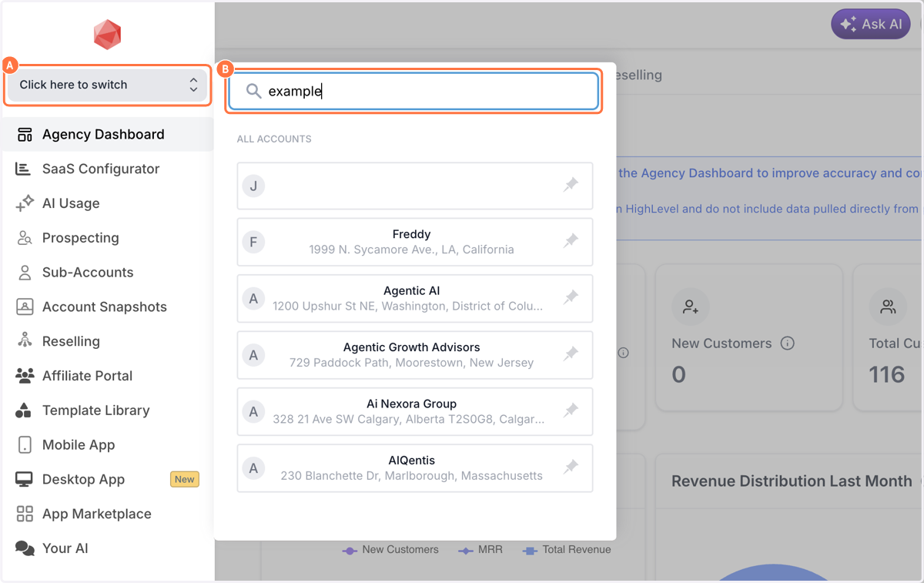The height and width of the screenshot is (583, 924).
Task: Click the SaaS Configurator chart icon
Action: coord(24,169)
